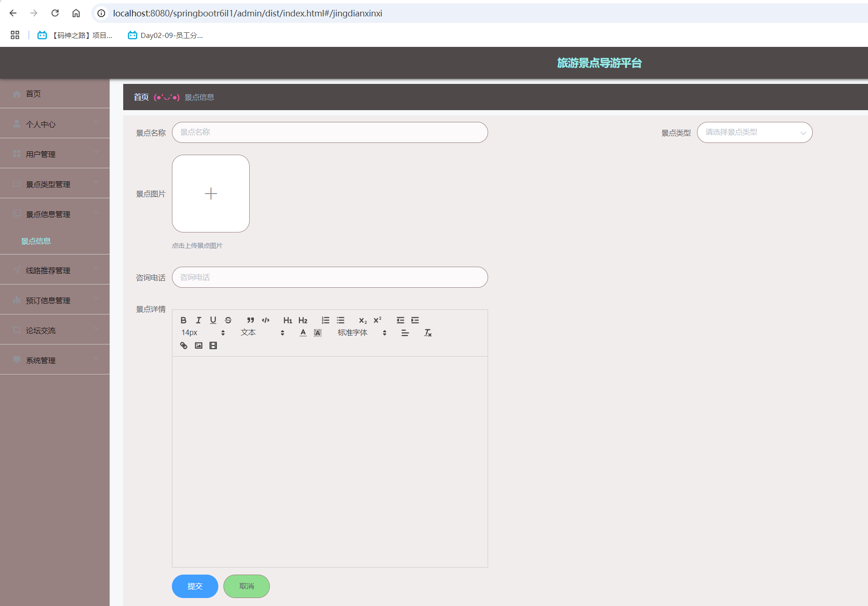Viewport: 868px width, 606px height.
Task: Click the 首页 breadcrumb link
Action: pyautogui.click(x=141, y=97)
